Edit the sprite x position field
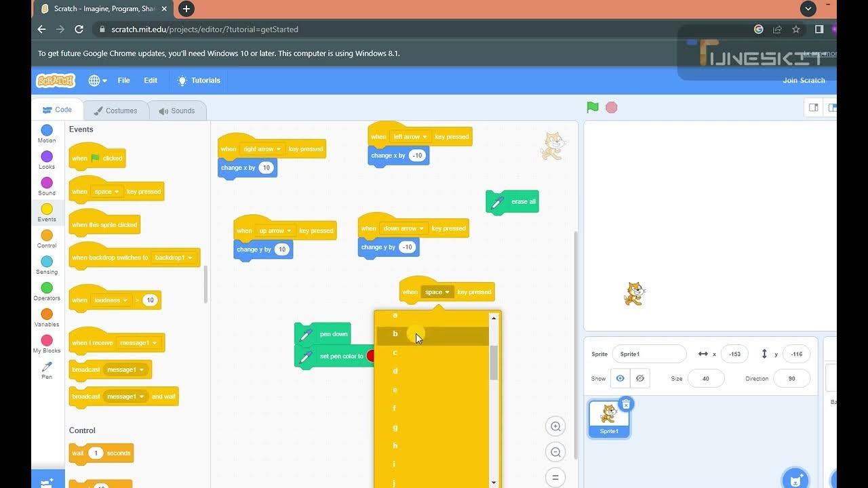 [734, 354]
